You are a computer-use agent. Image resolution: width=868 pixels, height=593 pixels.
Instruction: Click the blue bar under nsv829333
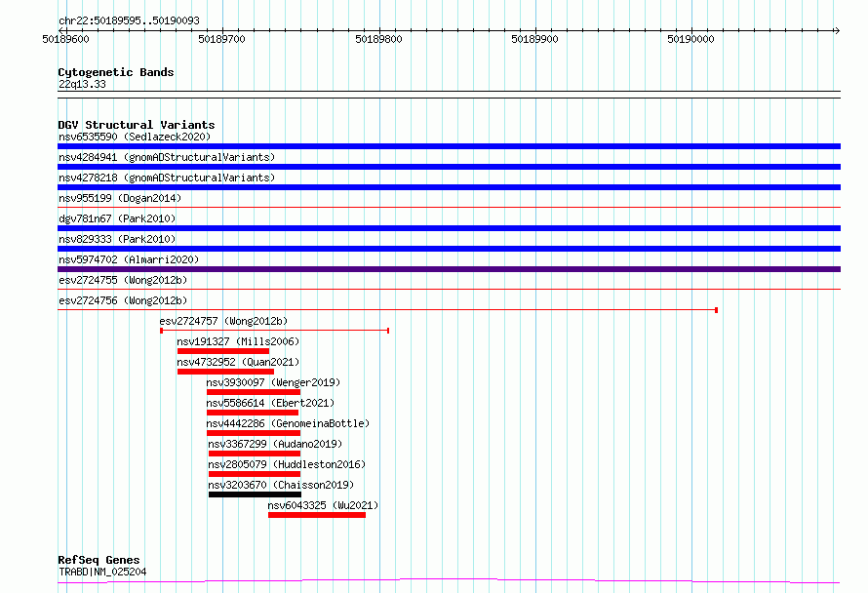[x=449, y=249]
